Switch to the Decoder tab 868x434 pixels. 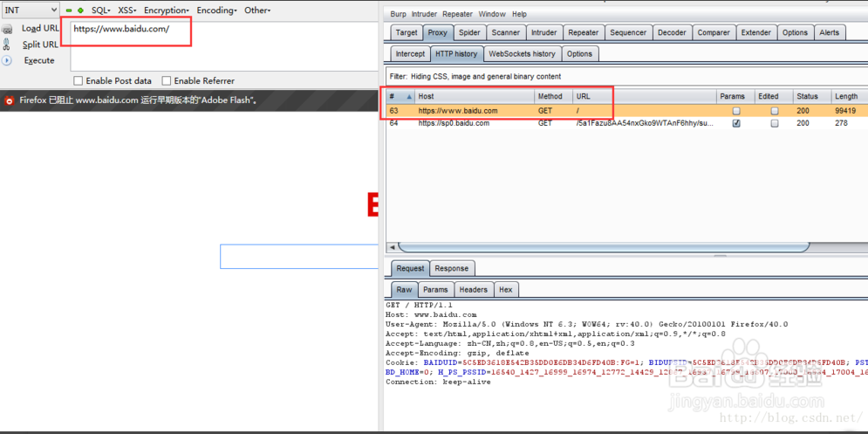(672, 32)
